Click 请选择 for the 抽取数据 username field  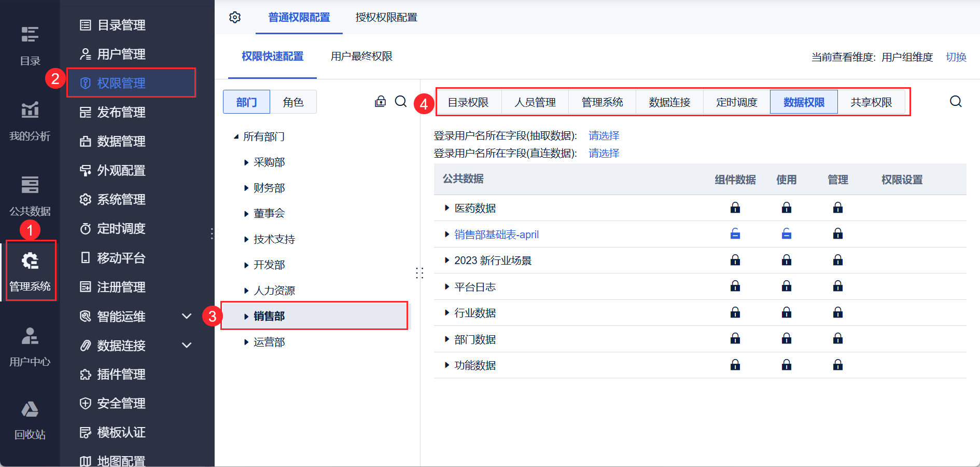604,135
